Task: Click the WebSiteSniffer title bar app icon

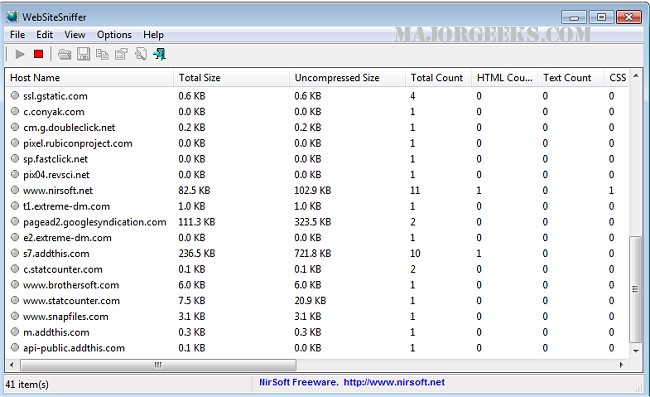Action: pos(12,17)
